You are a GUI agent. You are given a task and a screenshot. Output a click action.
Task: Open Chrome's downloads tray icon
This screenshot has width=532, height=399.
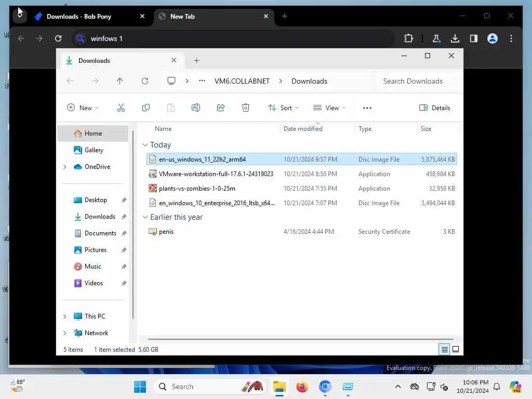pos(455,38)
